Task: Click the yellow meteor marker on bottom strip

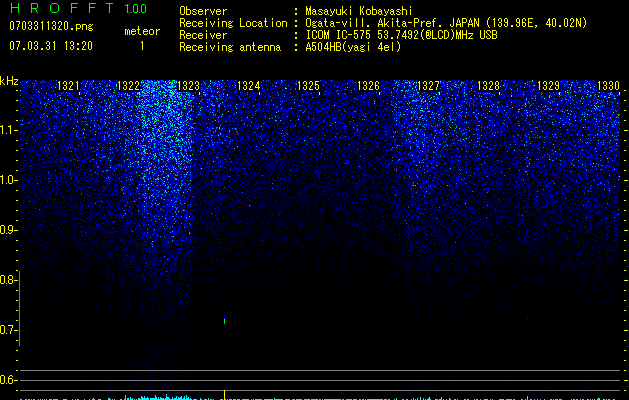Action: coord(224,394)
